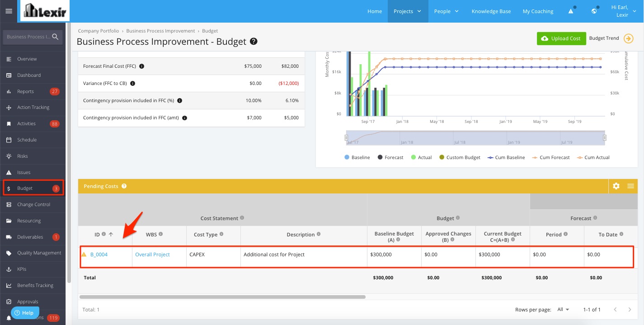This screenshot has width=644, height=325.
Task: Open Overall Project WBS link
Action: [152, 254]
